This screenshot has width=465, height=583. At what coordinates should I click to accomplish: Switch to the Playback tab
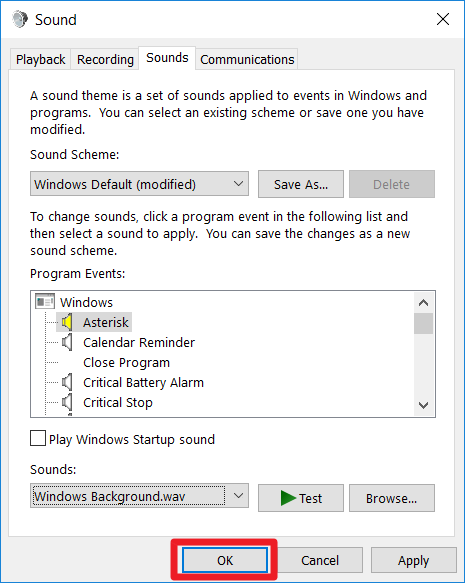tap(41, 59)
